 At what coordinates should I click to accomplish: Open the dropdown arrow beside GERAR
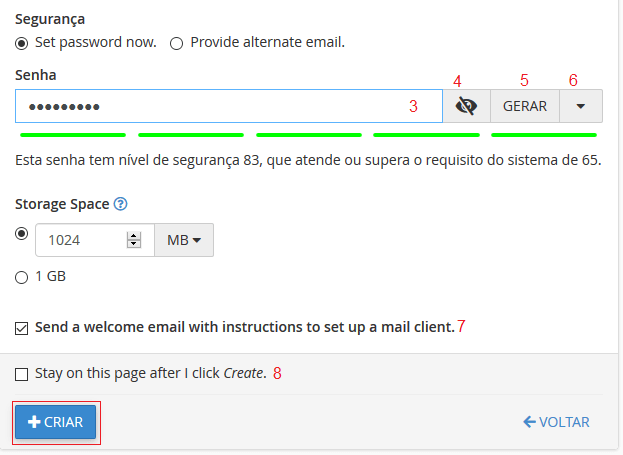581,106
